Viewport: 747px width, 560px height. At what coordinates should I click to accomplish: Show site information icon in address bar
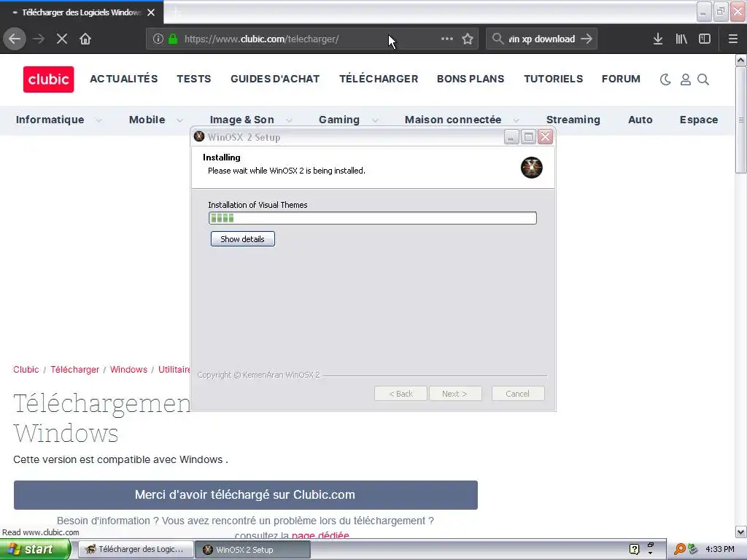coord(158,39)
